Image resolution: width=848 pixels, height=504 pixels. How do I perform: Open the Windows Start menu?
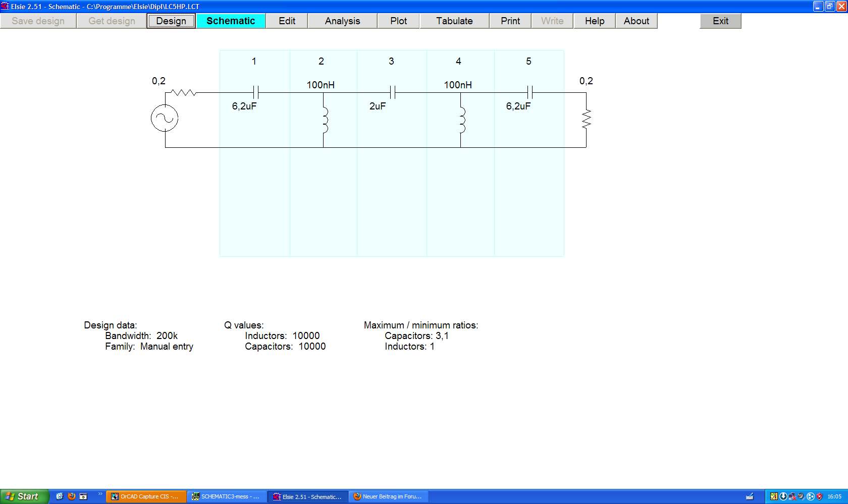[25, 496]
